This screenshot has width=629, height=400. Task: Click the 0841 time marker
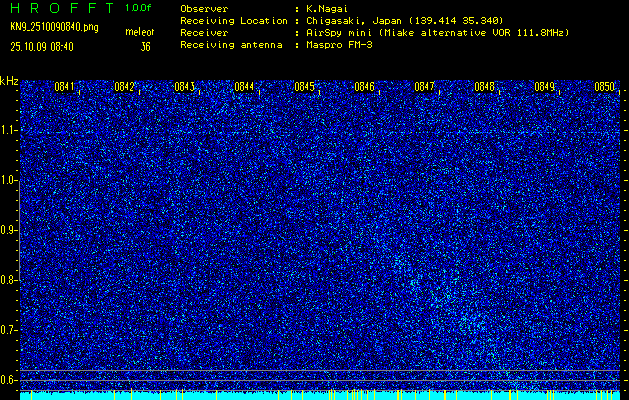(64, 87)
